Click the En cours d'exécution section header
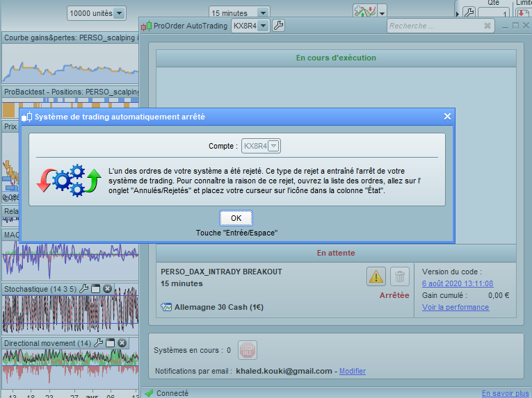Image resolution: width=532 pixels, height=398 pixels. (x=336, y=58)
